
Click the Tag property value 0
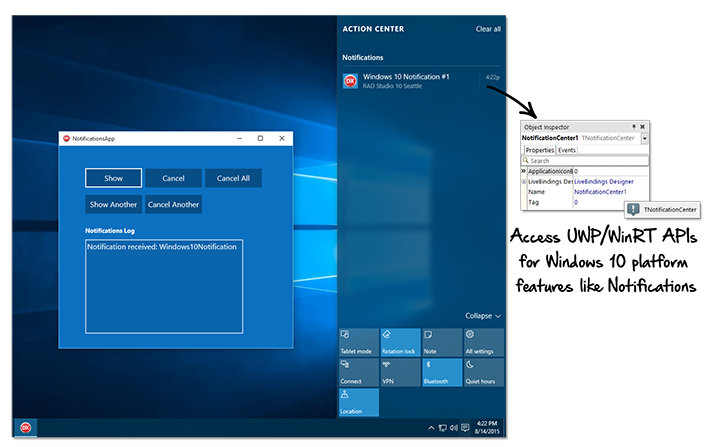(576, 202)
